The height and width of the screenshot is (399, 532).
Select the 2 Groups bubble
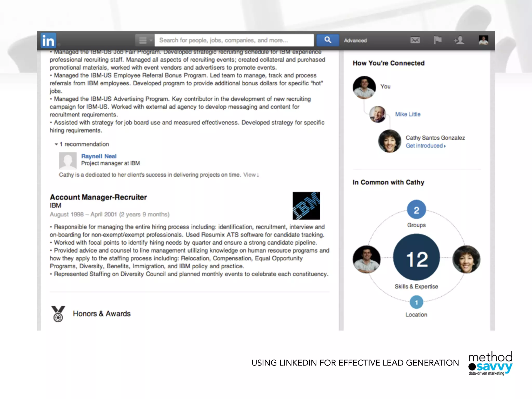(416, 209)
